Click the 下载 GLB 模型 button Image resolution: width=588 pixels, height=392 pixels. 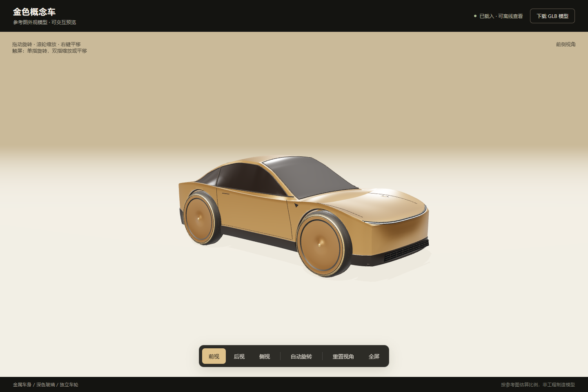click(552, 16)
